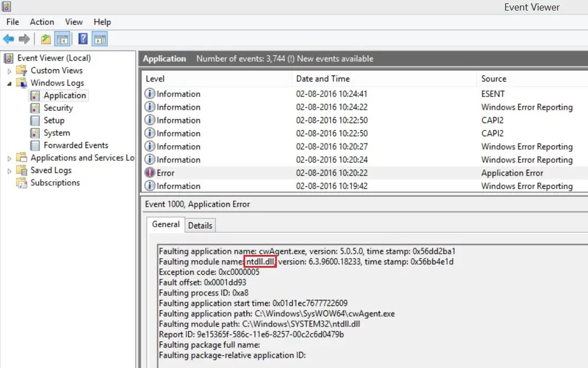
Task: Select the Event Viewer (Local) root node
Action: [x=54, y=58]
